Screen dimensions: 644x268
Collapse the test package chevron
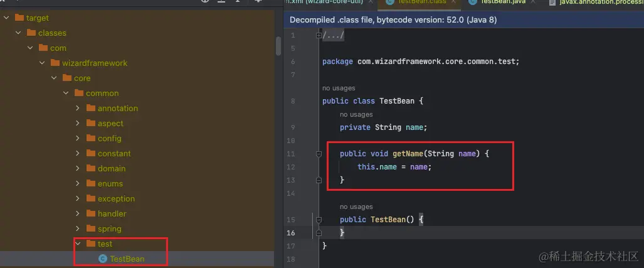point(78,244)
